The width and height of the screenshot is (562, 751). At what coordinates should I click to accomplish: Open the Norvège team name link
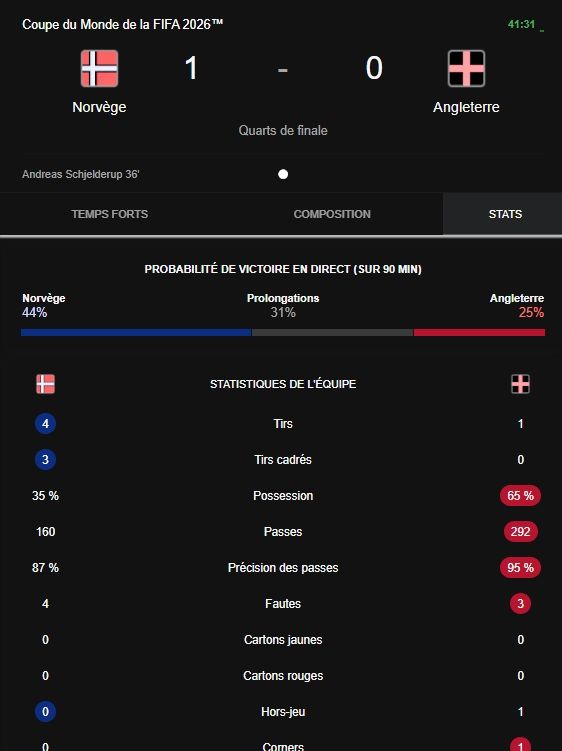(99, 107)
